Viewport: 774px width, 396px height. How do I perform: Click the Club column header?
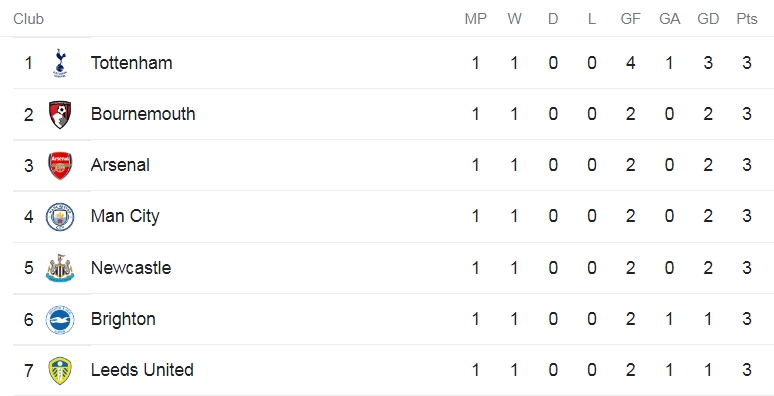[28, 19]
